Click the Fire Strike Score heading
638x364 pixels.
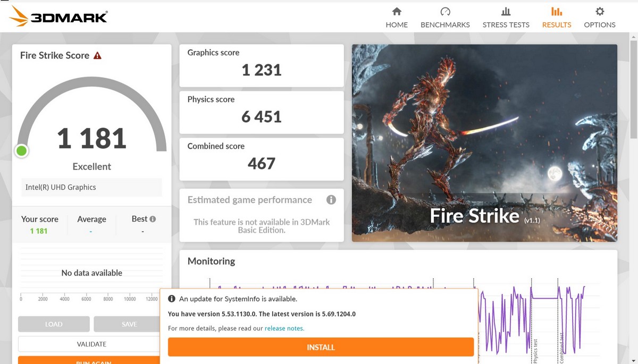[55, 55]
